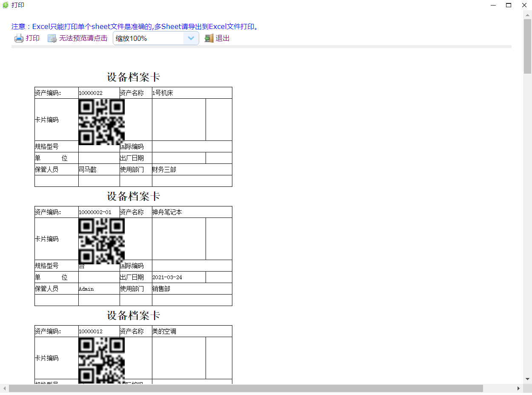The height and width of the screenshot is (395, 532).
Task: Click the preview settings icon
Action: click(52, 38)
